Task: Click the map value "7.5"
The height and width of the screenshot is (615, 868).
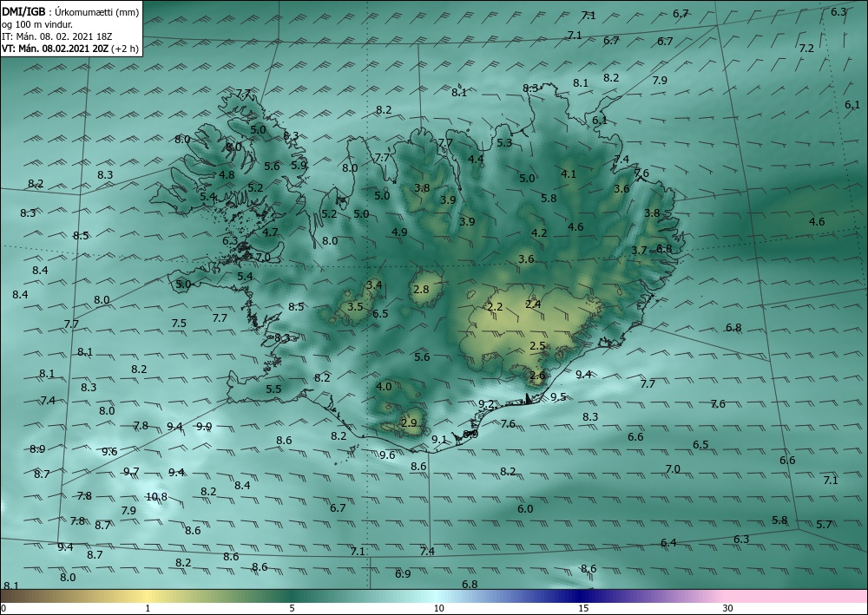Action: point(179,323)
